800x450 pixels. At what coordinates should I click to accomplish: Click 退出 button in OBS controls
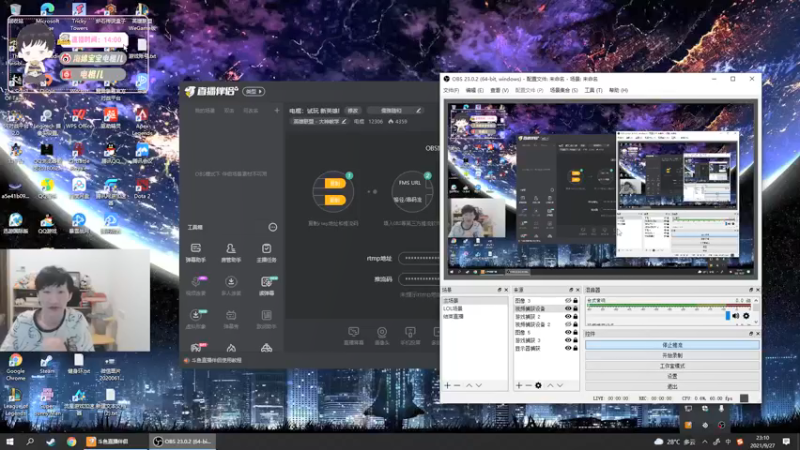[x=672, y=387]
